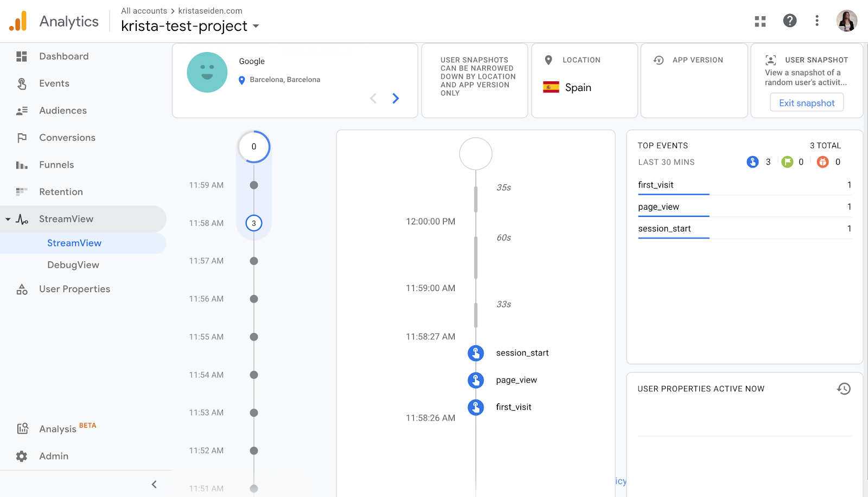Open the apps grid icon
The width and height of the screenshot is (868, 497).
point(760,21)
